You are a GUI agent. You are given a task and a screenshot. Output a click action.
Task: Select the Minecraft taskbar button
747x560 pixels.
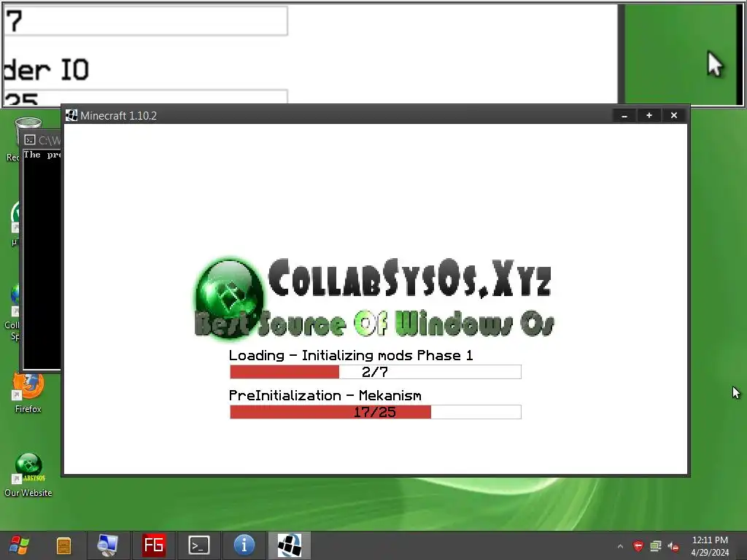pos(289,545)
